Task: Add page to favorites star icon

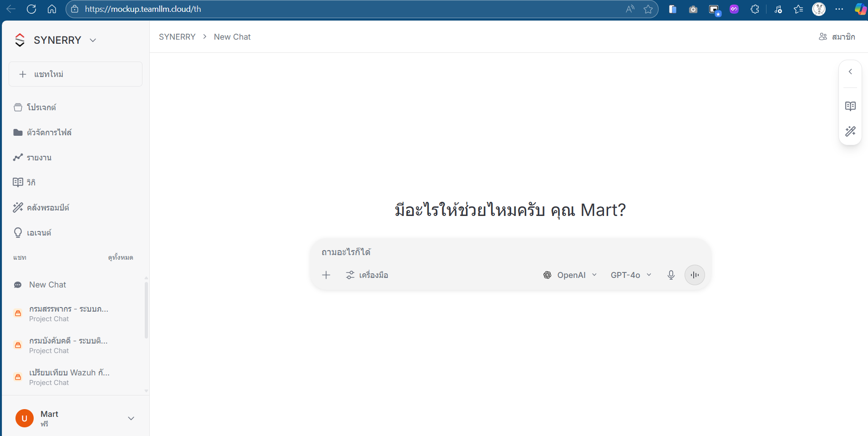Action: click(648, 9)
